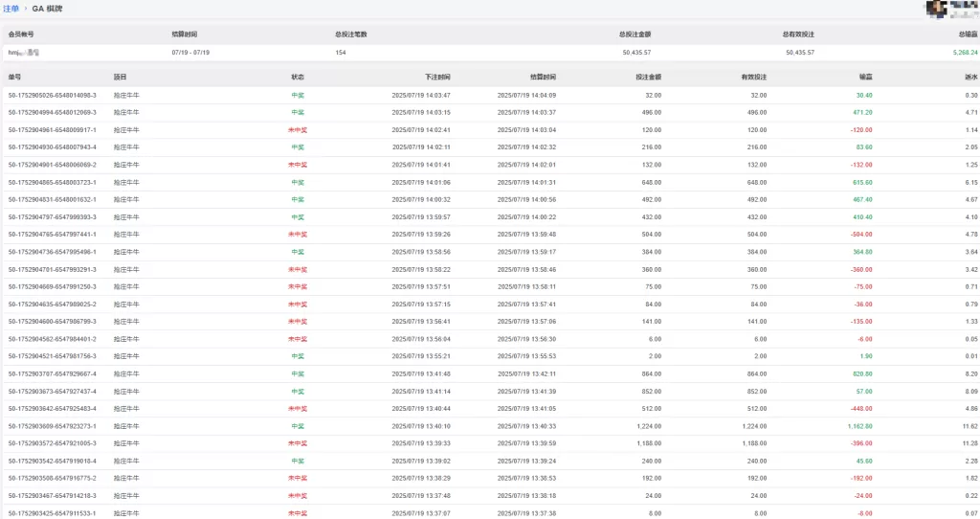Select order number 50-1752904600-6547986799-3
Image resolution: width=980 pixels, height=519 pixels.
(53, 322)
